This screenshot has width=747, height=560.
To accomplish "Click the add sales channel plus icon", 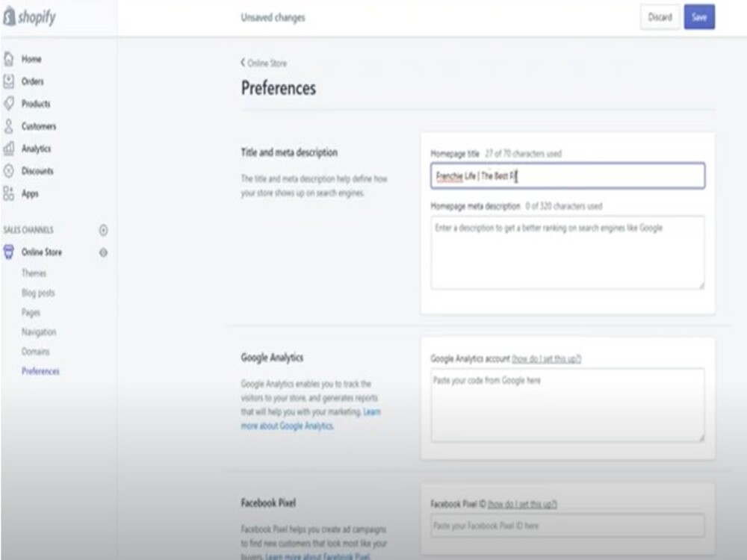I will pos(102,230).
